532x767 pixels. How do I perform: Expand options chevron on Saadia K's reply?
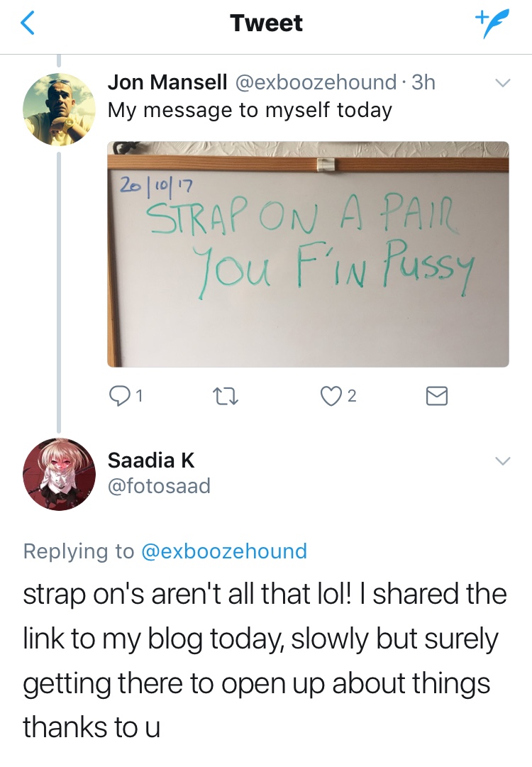[x=503, y=460]
